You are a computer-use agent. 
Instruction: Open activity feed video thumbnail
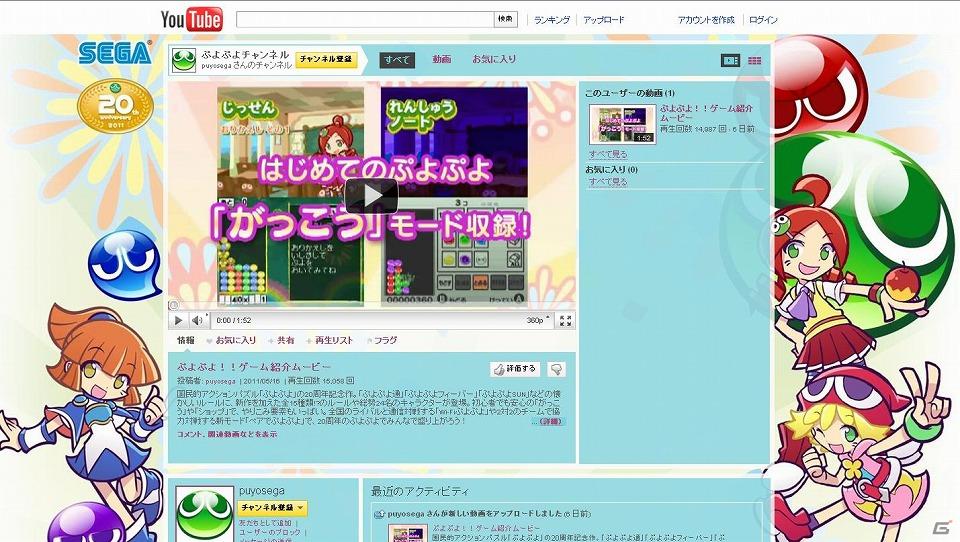pyautogui.click(x=408, y=533)
